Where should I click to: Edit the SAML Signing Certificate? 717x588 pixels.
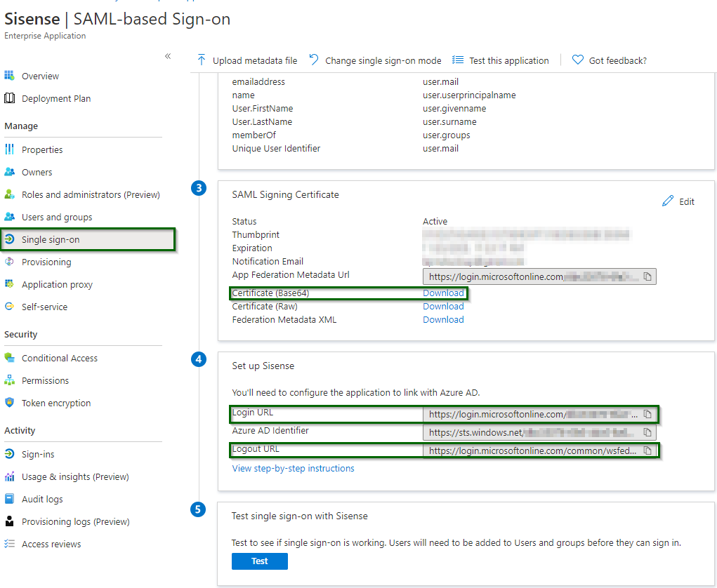pyautogui.click(x=678, y=201)
